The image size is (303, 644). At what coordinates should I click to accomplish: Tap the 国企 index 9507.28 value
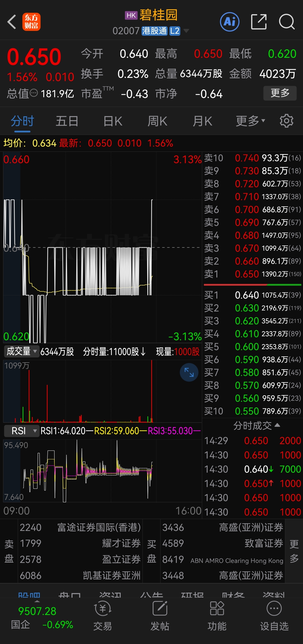[37, 611]
